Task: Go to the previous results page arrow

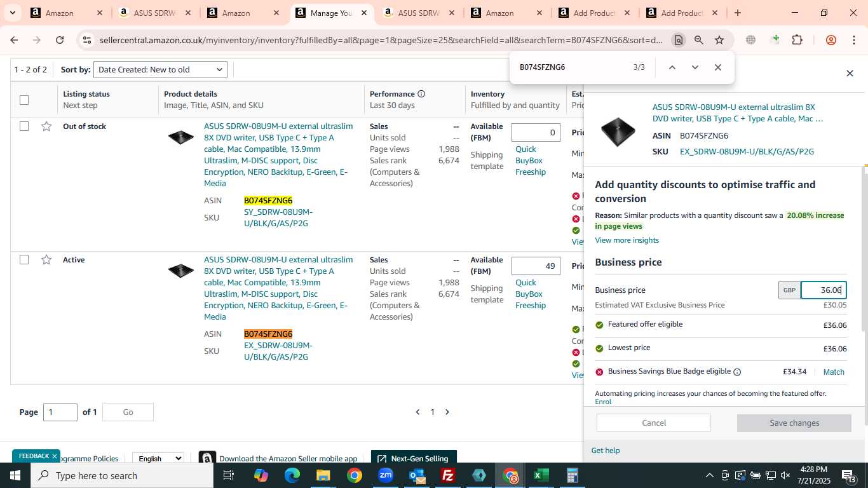Action: pyautogui.click(x=417, y=412)
